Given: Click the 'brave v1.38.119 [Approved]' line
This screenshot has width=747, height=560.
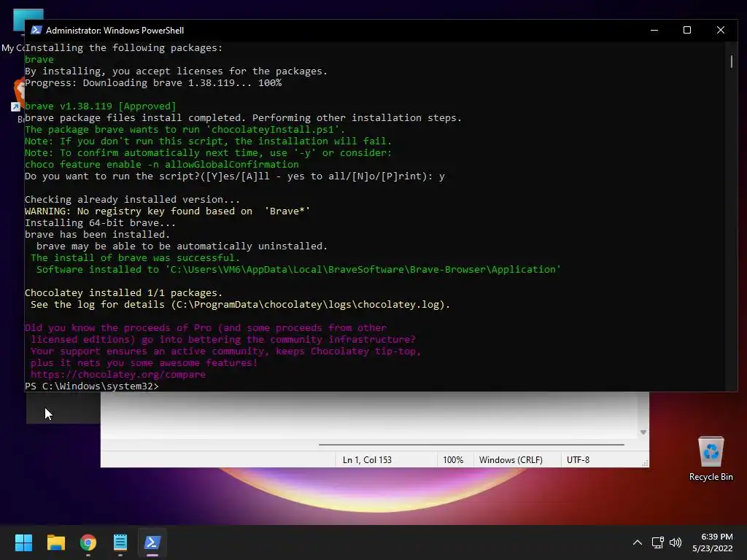Looking at the screenshot, I should pos(101,106).
